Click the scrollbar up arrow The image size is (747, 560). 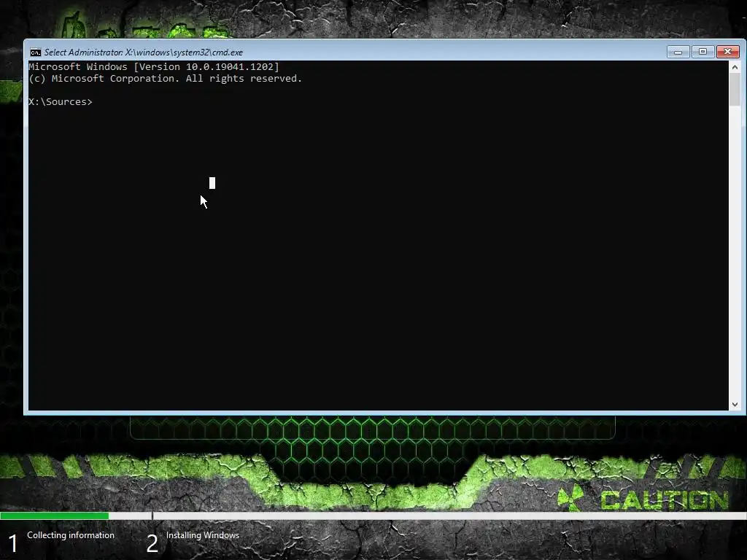[735, 67]
